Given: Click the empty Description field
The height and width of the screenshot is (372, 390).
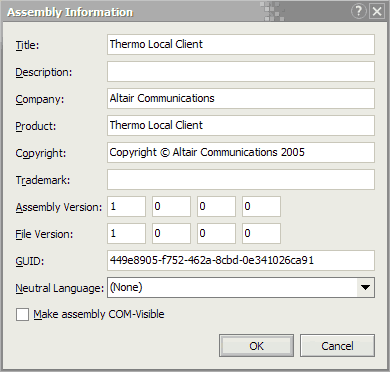Looking at the screenshot, I should pos(241,72).
